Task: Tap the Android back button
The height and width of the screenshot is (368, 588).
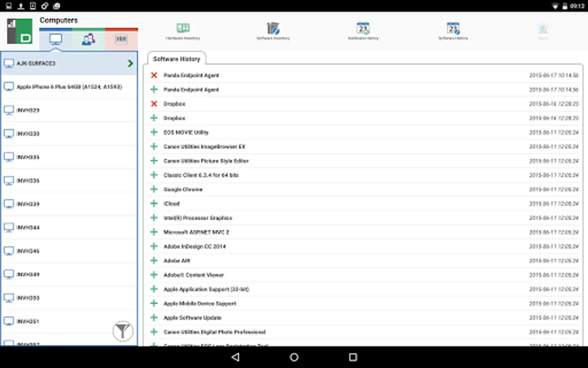Action: click(x=235, y=357)
